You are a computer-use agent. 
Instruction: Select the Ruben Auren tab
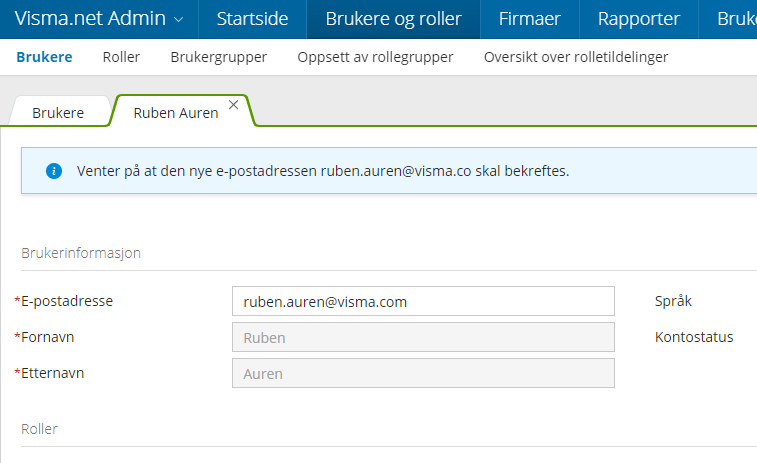coord(175,112)
